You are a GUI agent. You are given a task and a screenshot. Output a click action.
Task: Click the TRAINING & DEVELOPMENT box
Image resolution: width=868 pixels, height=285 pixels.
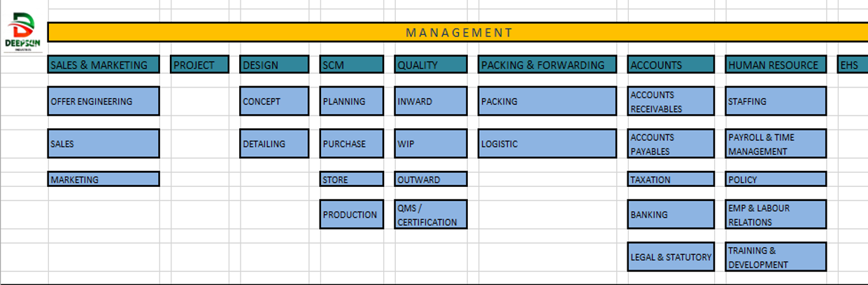coord(775,257)
